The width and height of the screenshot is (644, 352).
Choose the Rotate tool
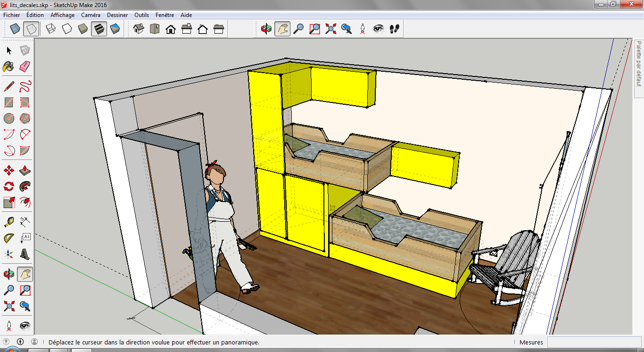tap(9, 186)
